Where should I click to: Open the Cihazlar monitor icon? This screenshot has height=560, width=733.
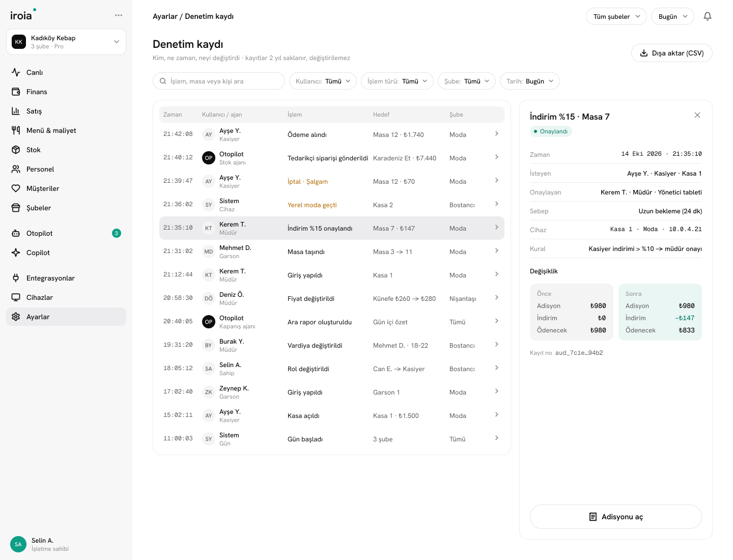pyautogui.click(x=16, y=297)
